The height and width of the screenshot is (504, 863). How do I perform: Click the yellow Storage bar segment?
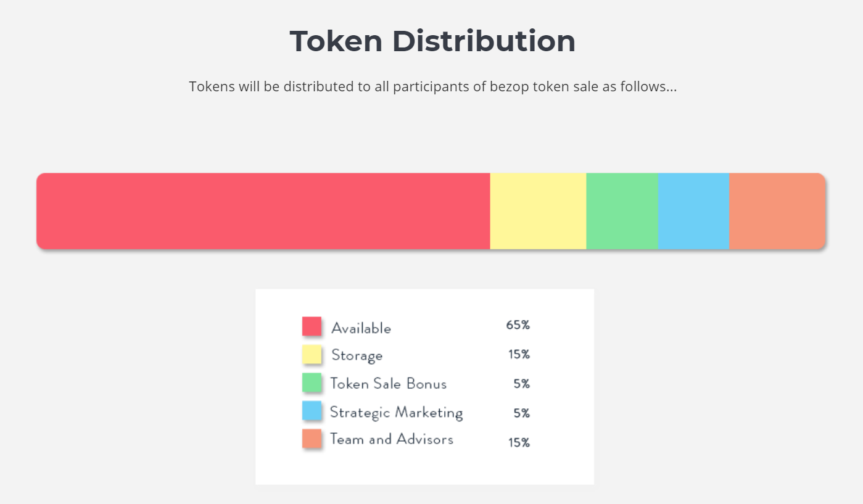coord(538,211)
